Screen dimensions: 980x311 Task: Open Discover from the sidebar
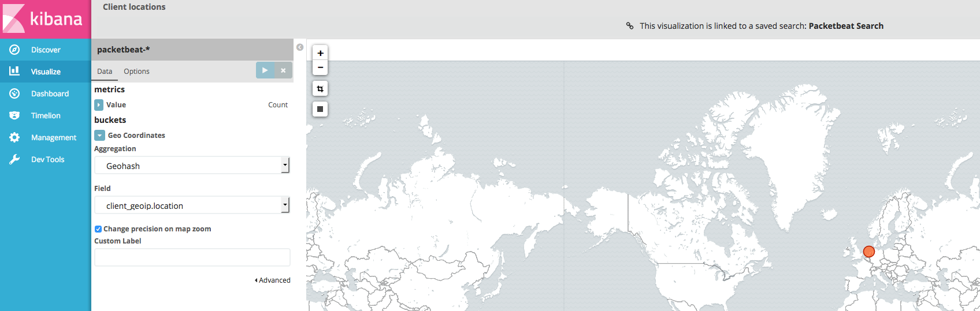tap(46, 50)
